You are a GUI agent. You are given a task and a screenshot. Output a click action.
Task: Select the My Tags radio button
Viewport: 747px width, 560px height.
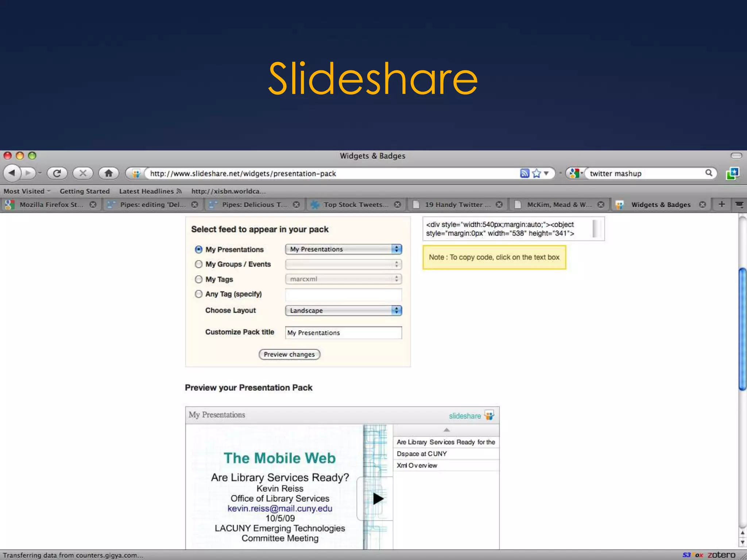tap(198, 279)
